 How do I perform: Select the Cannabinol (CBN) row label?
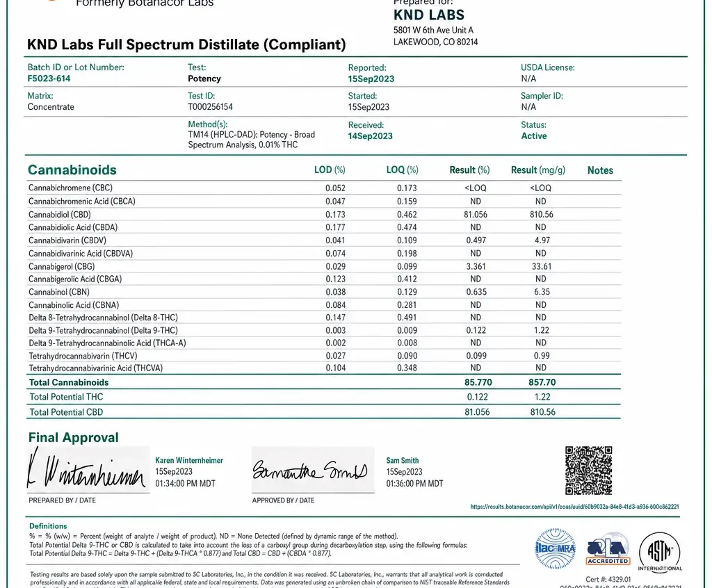59,292
